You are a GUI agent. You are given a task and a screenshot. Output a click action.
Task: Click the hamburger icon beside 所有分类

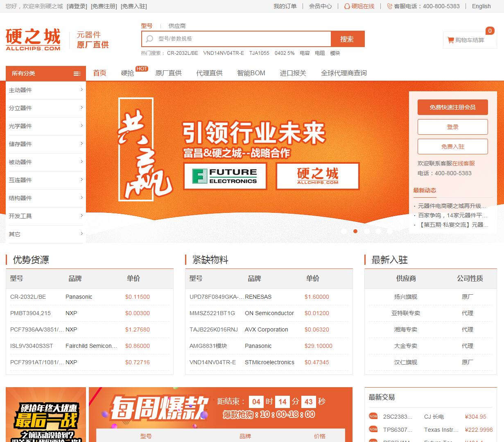[x=77, y=74]
